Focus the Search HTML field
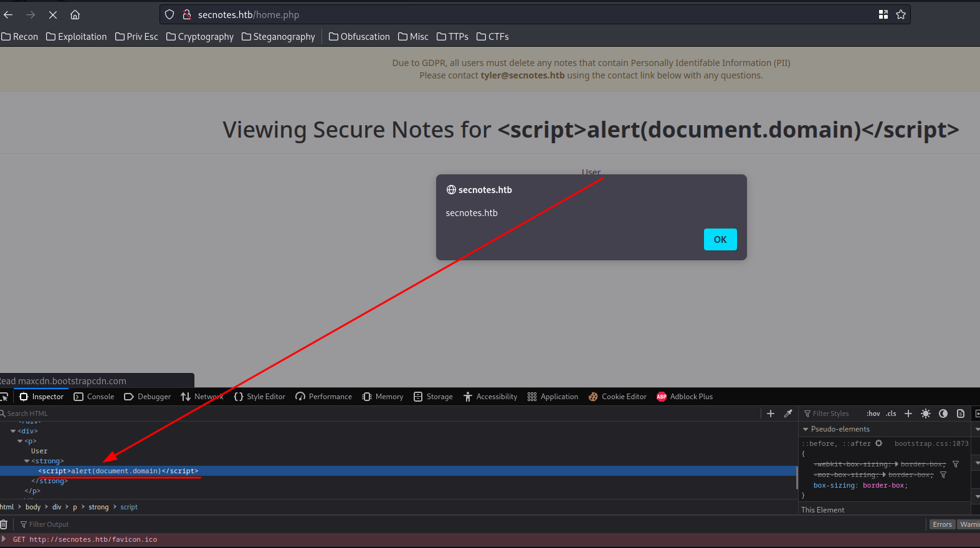 (x=380, y=413)
